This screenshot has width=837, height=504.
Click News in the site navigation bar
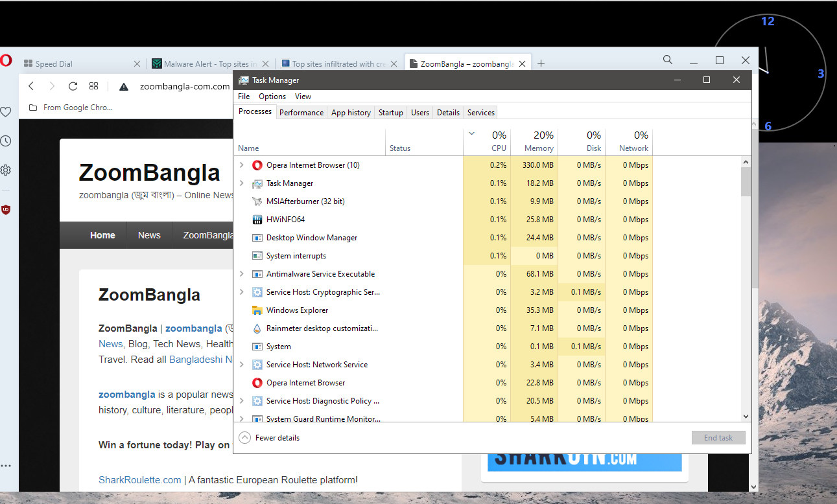coord(149,235)
